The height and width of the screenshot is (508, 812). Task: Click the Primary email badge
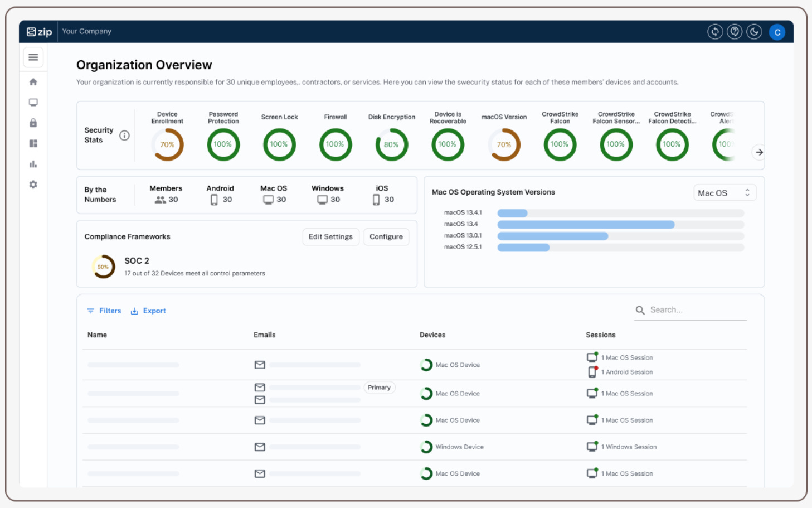380,388
